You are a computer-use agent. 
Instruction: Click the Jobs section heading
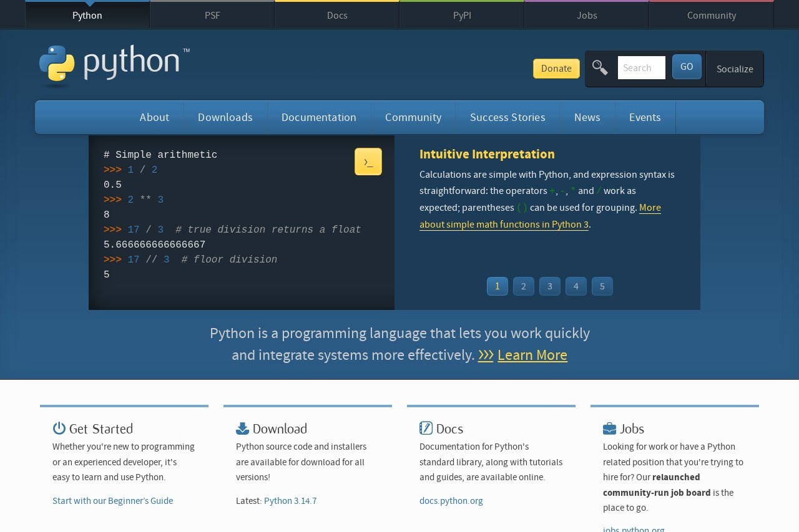click(x=632, y=428)
